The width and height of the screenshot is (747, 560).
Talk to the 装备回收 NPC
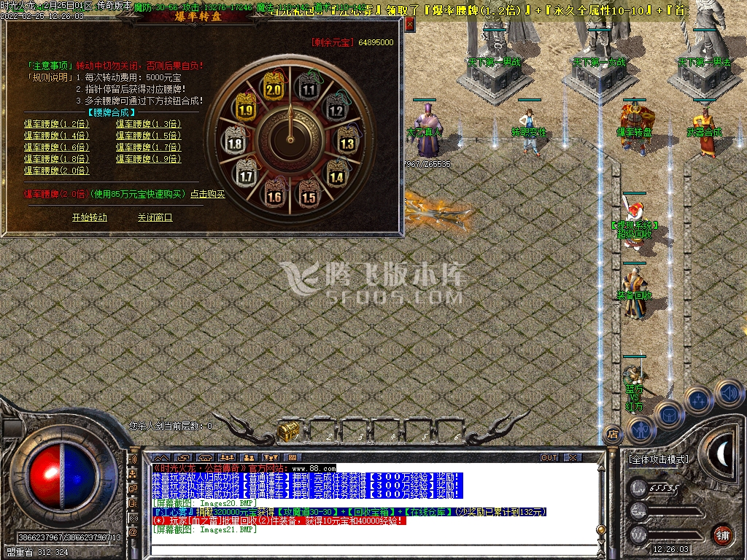pos(635,293)
